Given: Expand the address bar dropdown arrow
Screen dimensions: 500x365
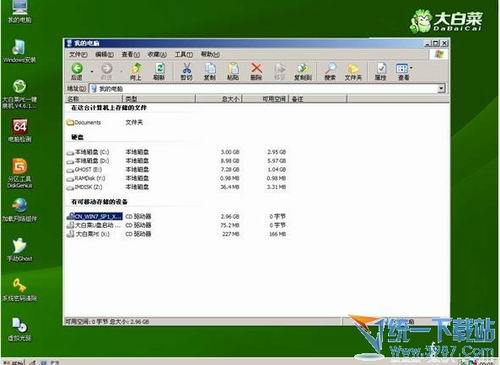Looking at the screenshot, I should (x=441, y=89).
